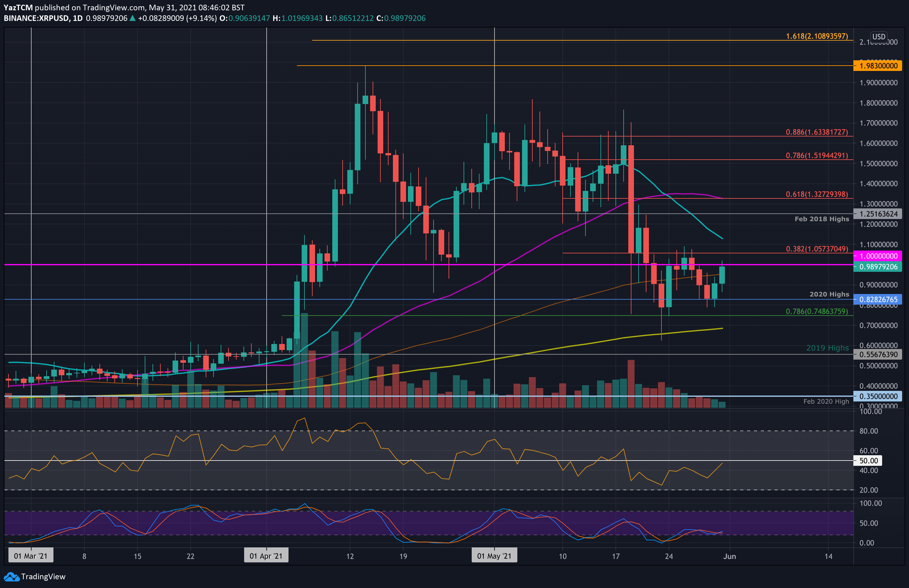Click the 0.786(1.51944291) Fibonacci label
This screenshot has height=588, width=909.
(816, 155)
